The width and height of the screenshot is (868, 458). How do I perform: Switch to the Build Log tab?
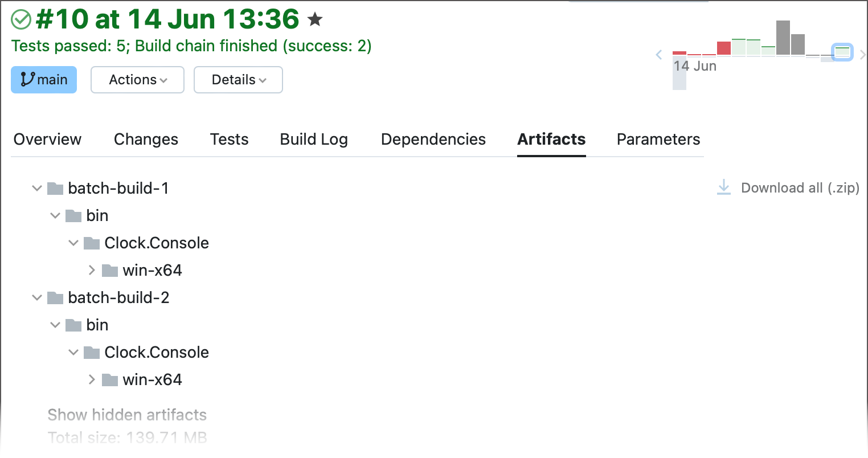click(314, 140)
